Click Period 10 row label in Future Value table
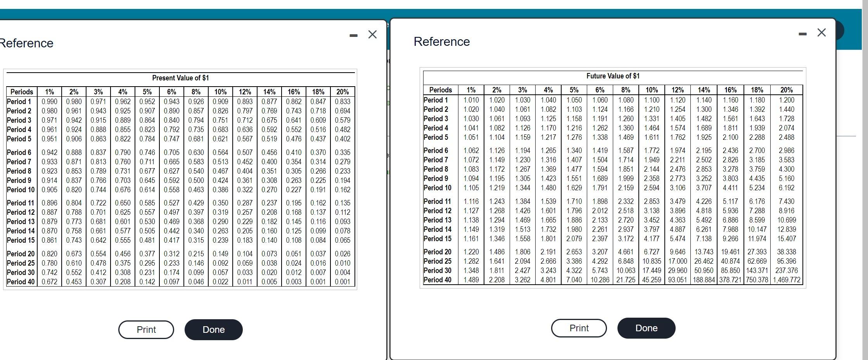This screenshot has height=360, width=868. 437,188
